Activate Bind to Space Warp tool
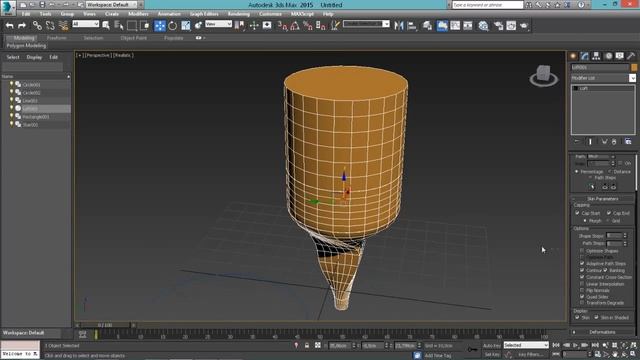Image resolution: width=640 pixels, height=360 pixels. [x=63, y=26]
